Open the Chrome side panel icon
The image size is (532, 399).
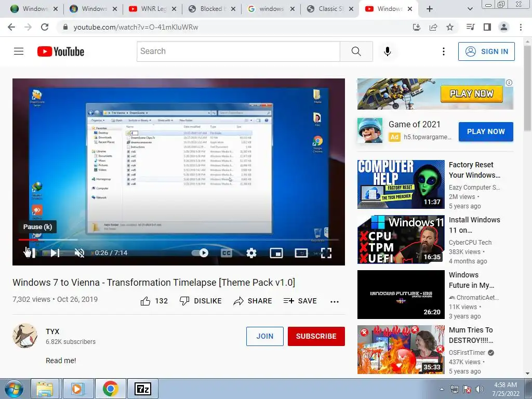487,27
